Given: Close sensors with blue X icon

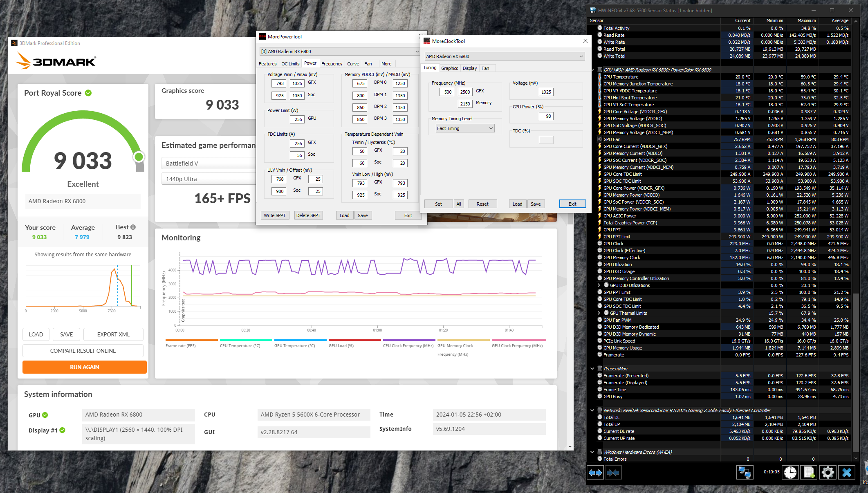Looking at the screenshot, I should click(847, 473).
